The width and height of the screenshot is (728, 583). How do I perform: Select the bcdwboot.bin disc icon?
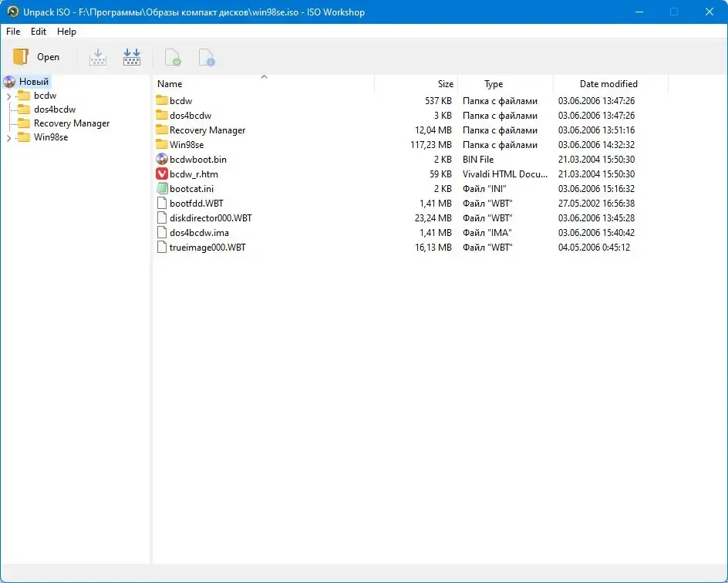pos(162,159)
